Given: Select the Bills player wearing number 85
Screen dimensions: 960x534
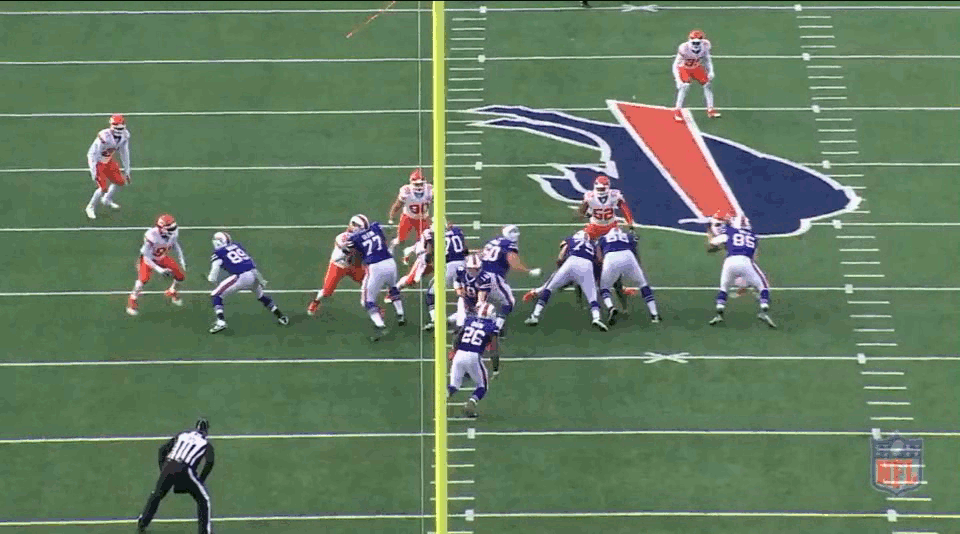Looking at the screenshot, I should coord(741,270).
